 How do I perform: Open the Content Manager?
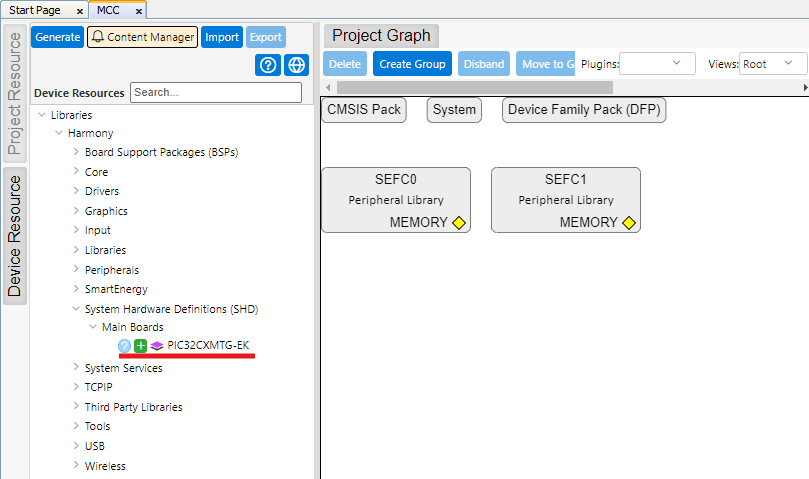[142, 37]
